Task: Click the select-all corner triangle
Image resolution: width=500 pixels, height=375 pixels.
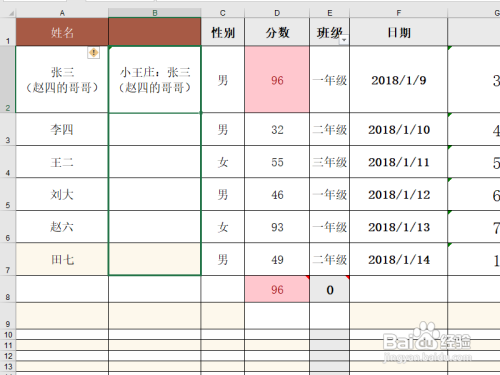Action: pyautogui.click(x=11, y=13)
